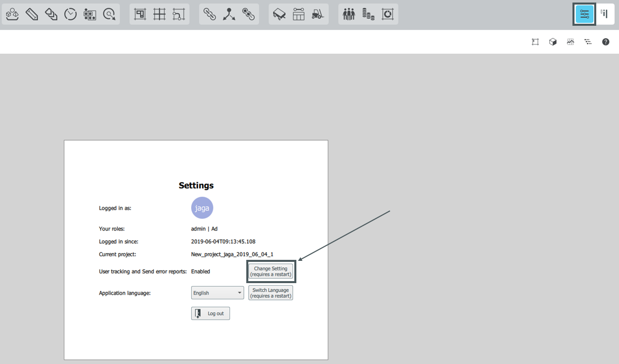Image resolution: width=619 pixels, height=364 pixels.
Task: Click the first chain link icon
Action: coord(210,14)
